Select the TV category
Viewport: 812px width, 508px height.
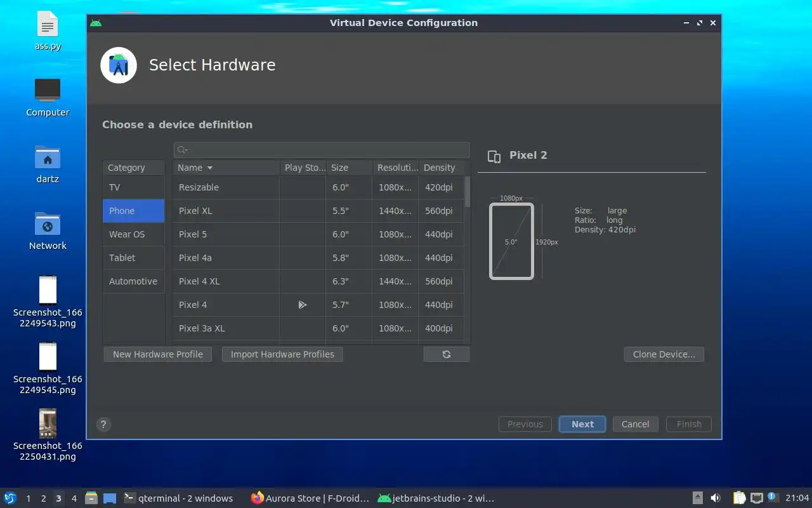pos(134,187)
